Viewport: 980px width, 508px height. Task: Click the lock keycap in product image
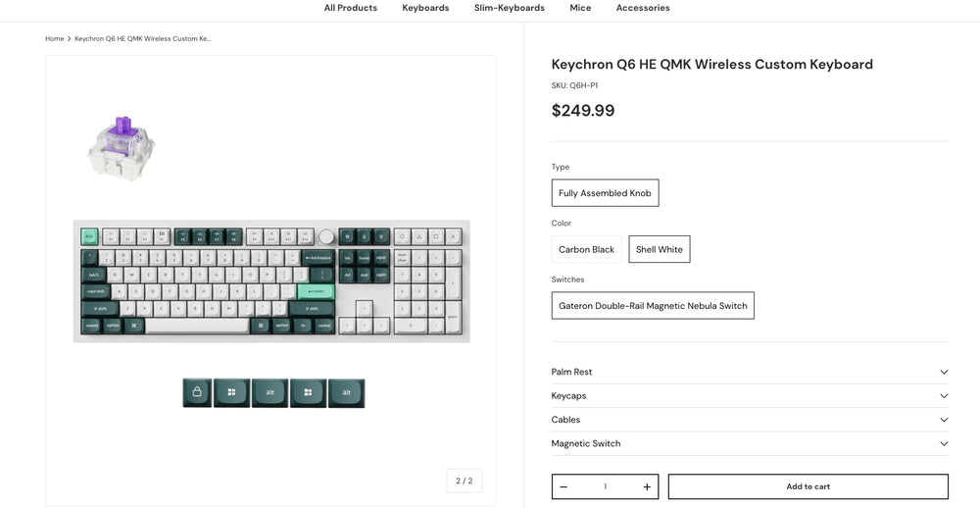(x=197, y=393)
